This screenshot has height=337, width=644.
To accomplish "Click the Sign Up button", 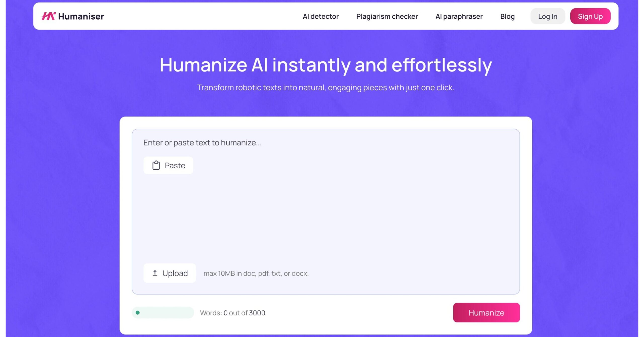I will [x=590, y=16].
